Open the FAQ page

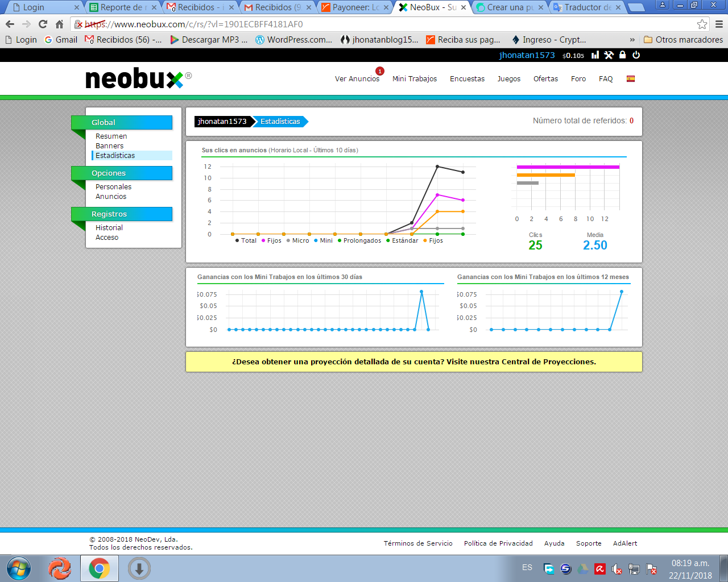pos(606,79)
